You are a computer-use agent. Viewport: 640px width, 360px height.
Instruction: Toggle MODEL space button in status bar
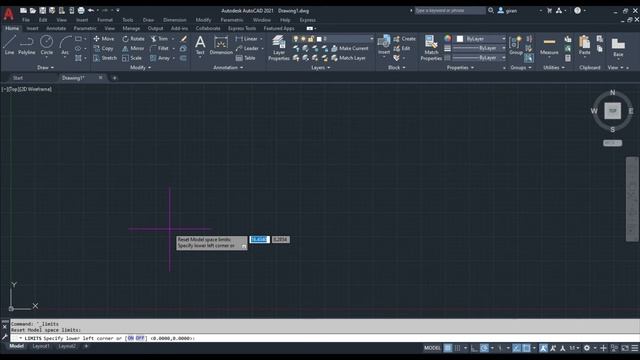(432, 348)
